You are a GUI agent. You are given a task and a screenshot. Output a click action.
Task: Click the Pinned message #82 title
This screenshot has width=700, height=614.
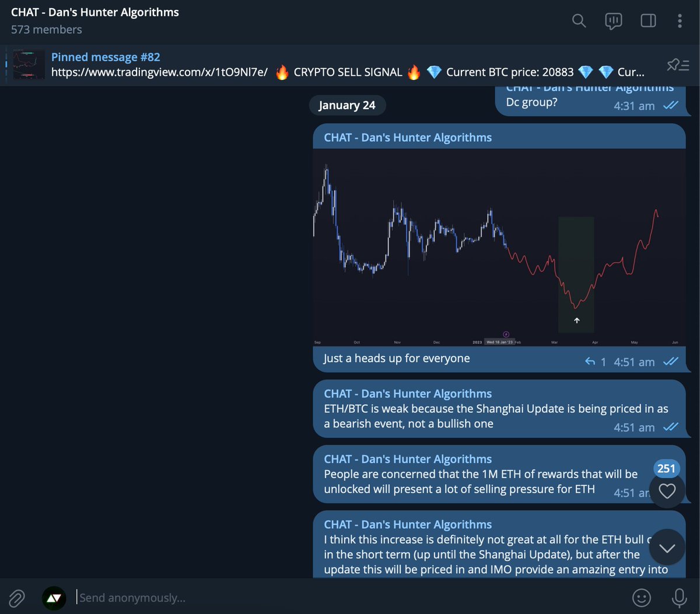[x=106, y=57]
